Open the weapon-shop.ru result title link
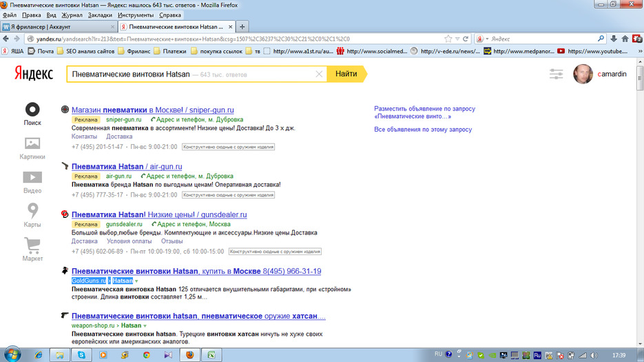 tap(198, 316)
